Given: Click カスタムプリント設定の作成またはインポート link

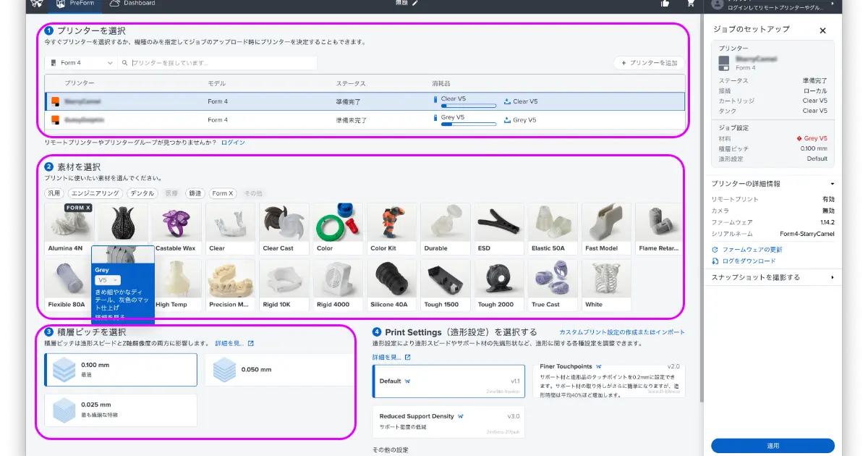Looking at the screenshot, I should [x=622, y=332].
